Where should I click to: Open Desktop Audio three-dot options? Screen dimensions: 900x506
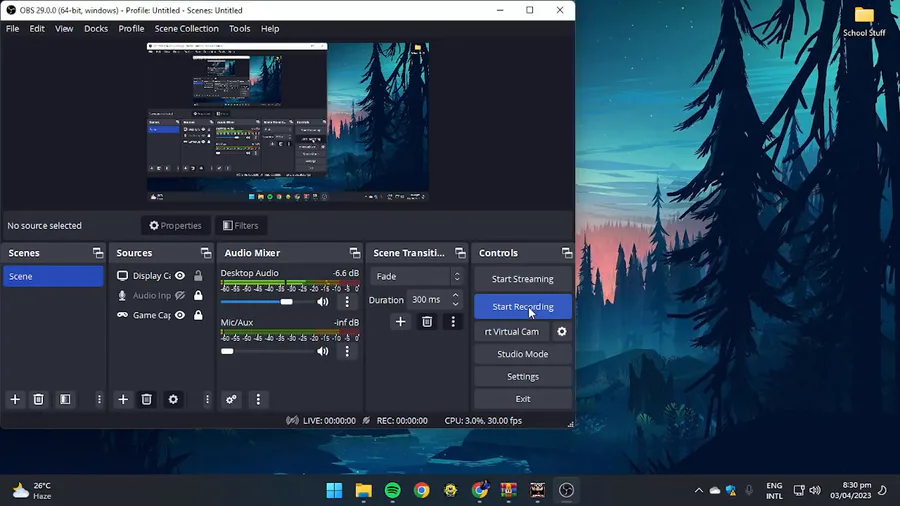[347, 302]
